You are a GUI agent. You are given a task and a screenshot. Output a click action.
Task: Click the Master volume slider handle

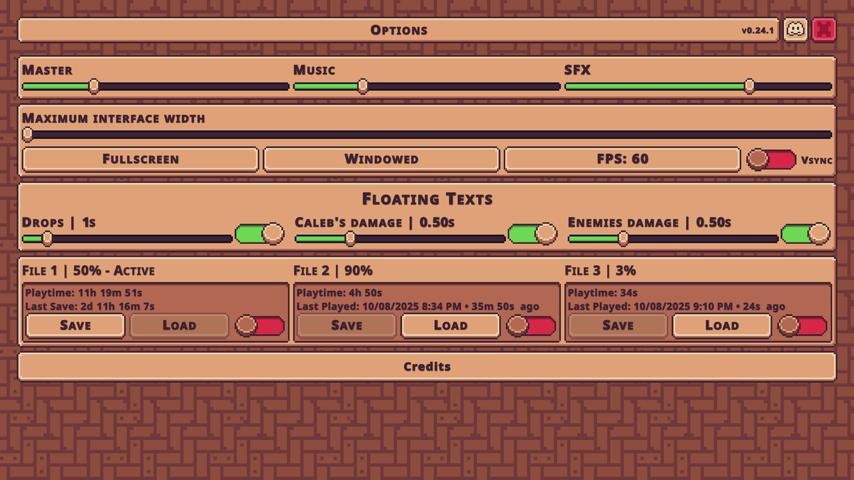(x=94, y=87)
